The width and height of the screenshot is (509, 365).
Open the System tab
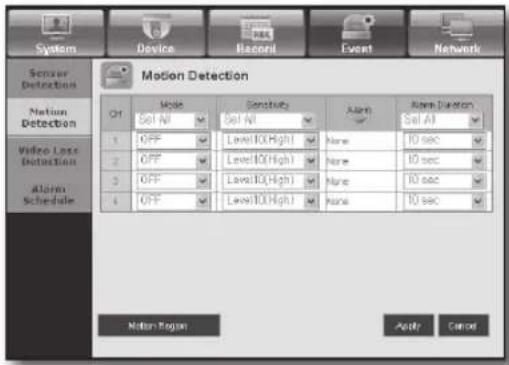(x=56, y=33)
